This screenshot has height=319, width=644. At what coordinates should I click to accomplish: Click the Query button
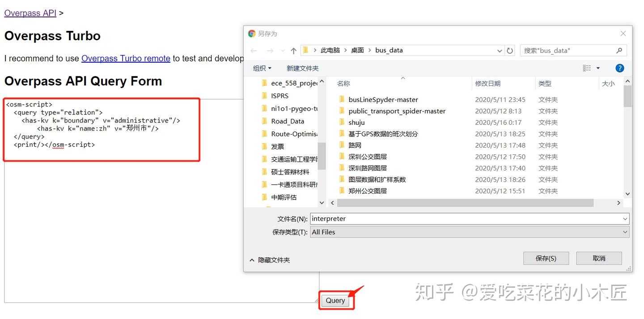(335, 300)
